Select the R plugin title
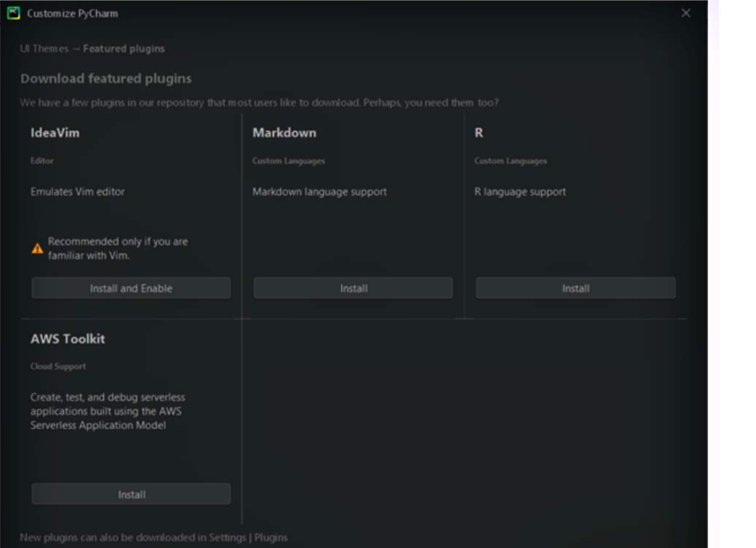 (x=479, y=132)
